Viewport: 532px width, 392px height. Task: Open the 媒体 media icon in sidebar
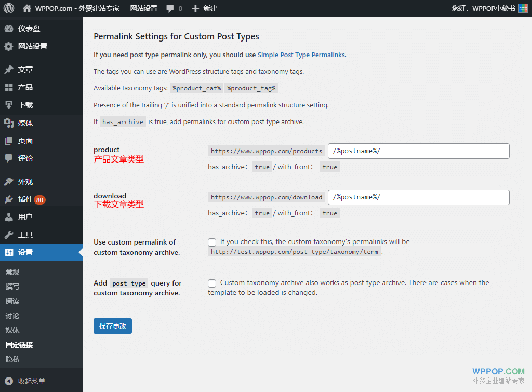(x=9, y=123)
